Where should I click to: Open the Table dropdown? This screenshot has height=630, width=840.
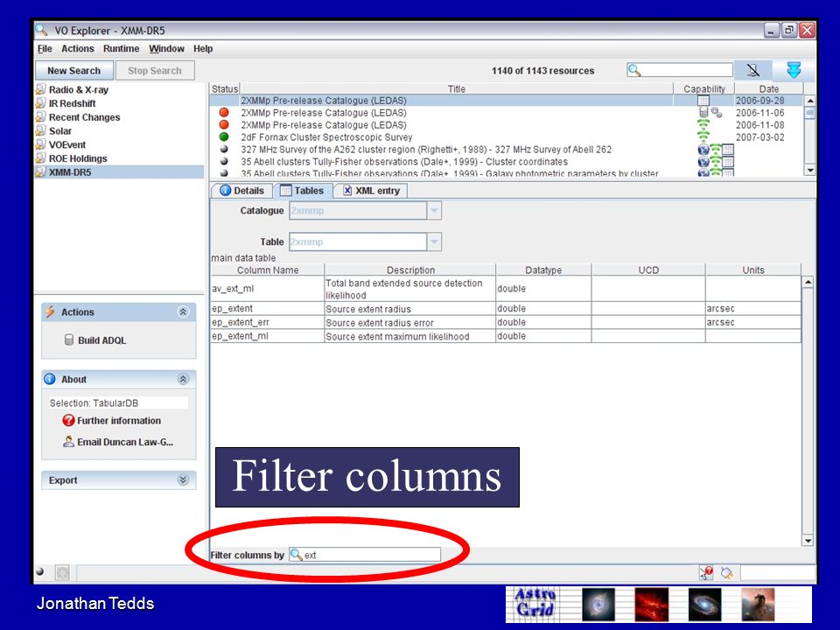pos(434,241)
